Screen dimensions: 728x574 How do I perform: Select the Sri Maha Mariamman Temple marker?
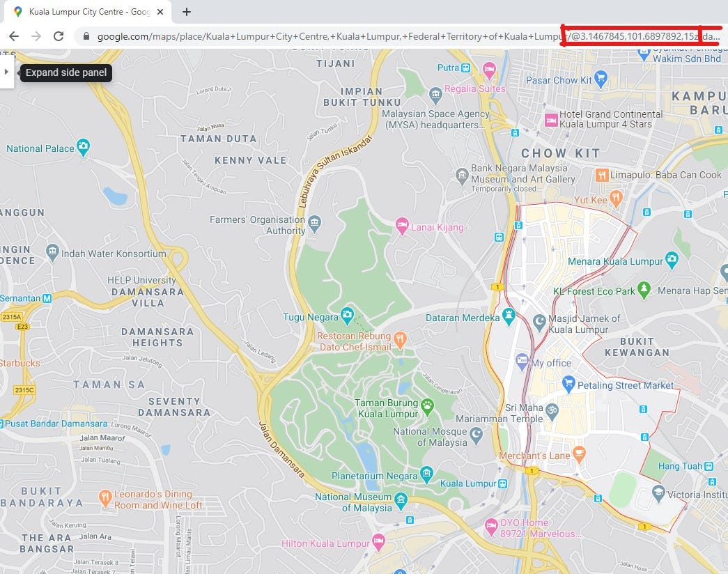552,411
